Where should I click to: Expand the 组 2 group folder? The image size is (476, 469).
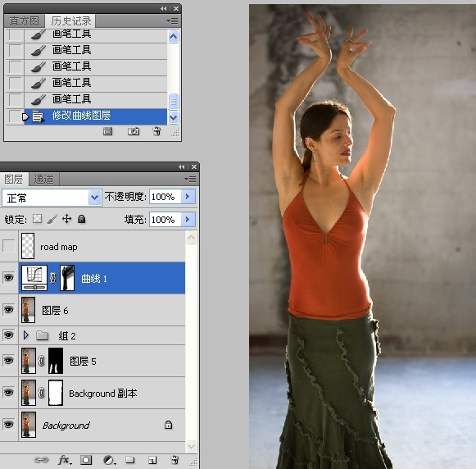pos(26,335)
